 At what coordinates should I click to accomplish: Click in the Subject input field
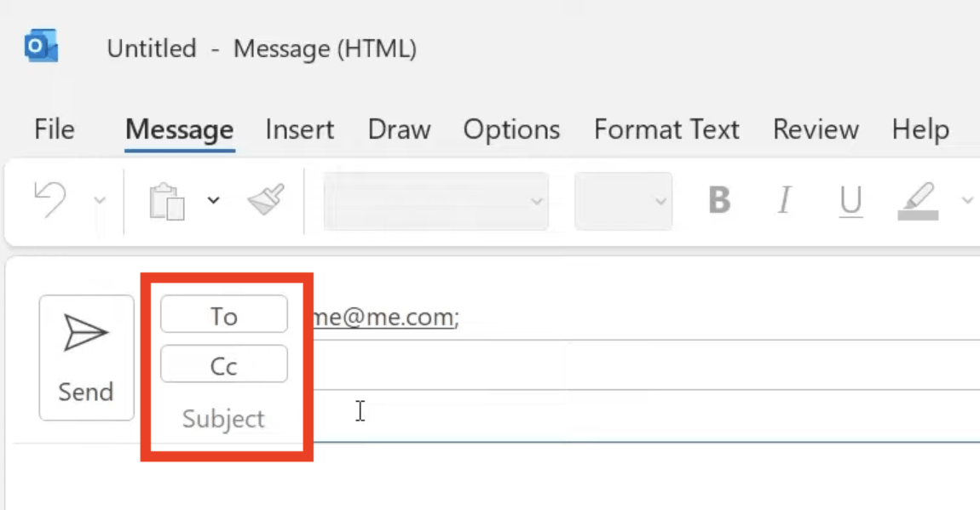click(x=643, y=417)
